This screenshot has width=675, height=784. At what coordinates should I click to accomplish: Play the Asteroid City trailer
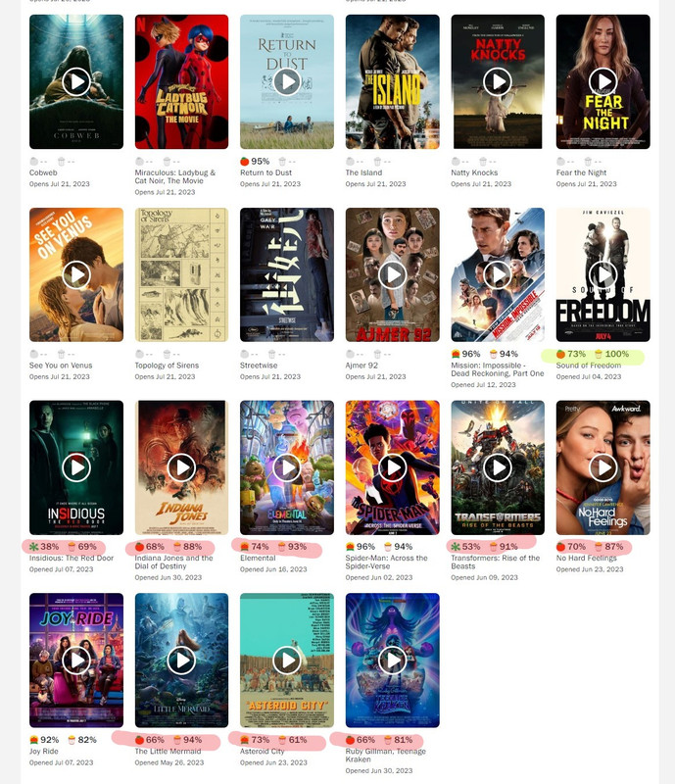287,660
